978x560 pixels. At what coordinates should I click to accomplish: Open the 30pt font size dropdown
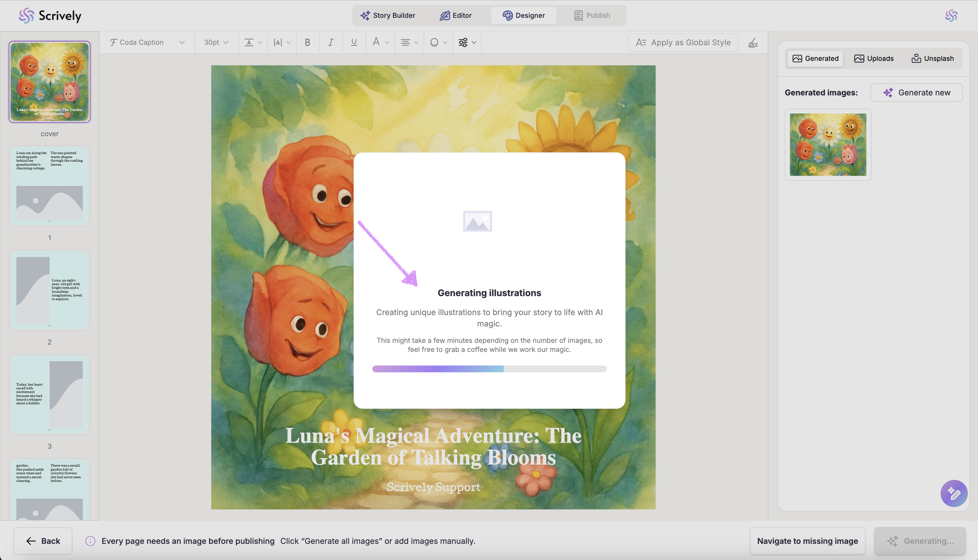(216, 42)
